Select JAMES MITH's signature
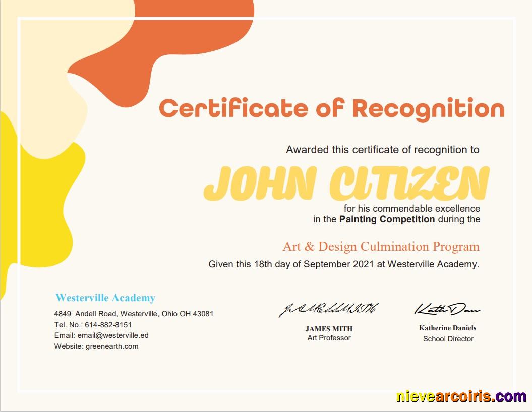Screen dimensions: 532x412 point(328,310)
